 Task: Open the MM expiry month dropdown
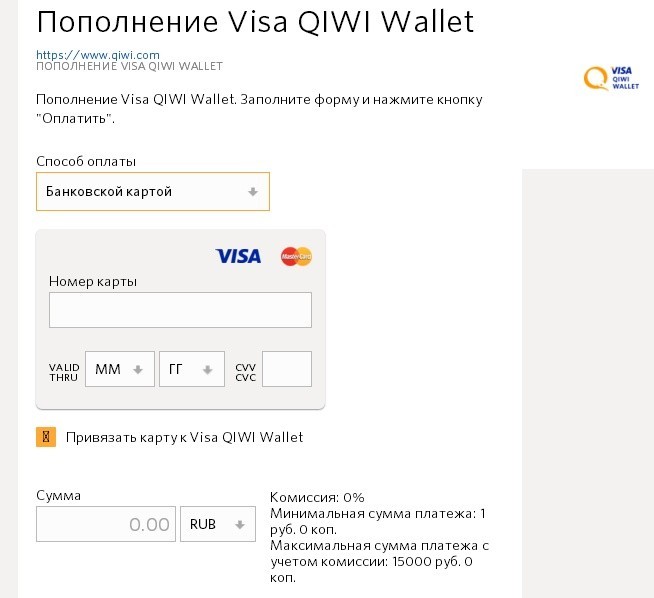120,369
